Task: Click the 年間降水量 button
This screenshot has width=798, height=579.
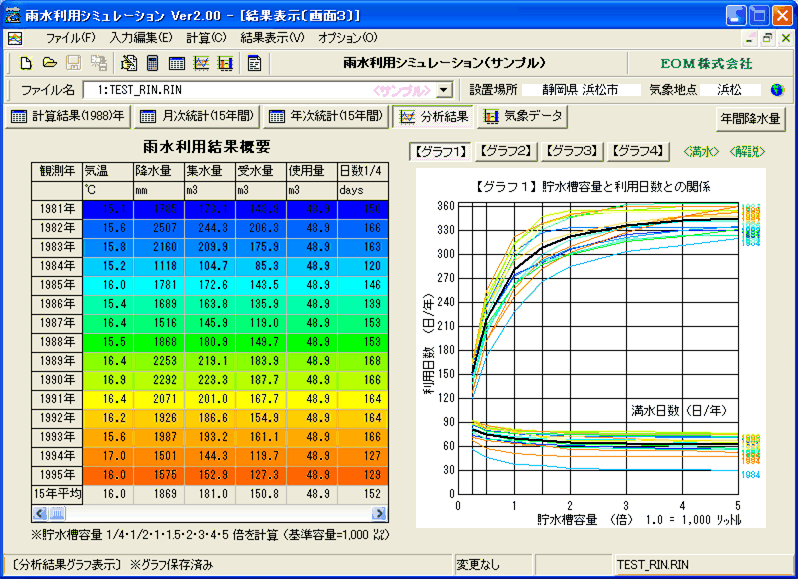Action: tap(750, 119)
